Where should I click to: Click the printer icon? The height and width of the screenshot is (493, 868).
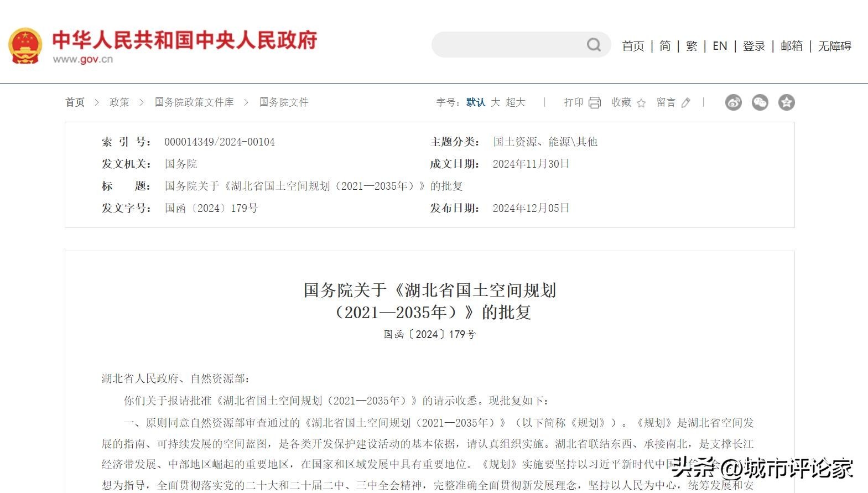[595, 102]
